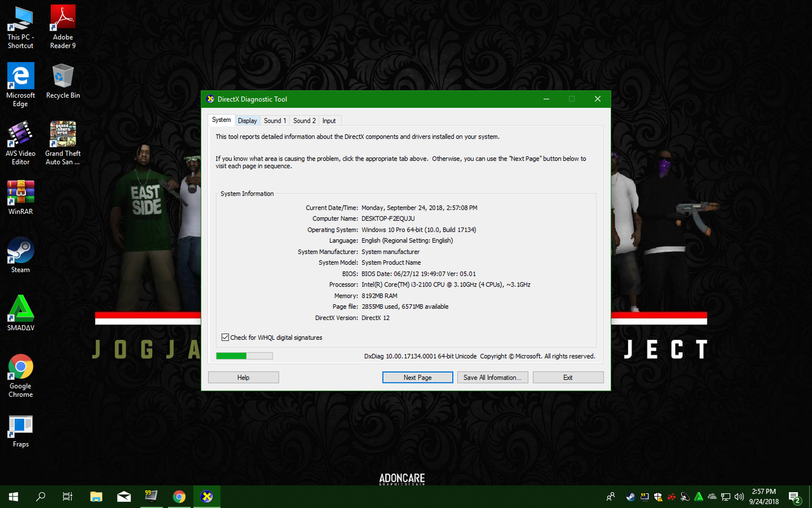The height and width of the screenshot is (508, 812).
Task: Open the People icon in the system tray
Action: tap(610, 497)
